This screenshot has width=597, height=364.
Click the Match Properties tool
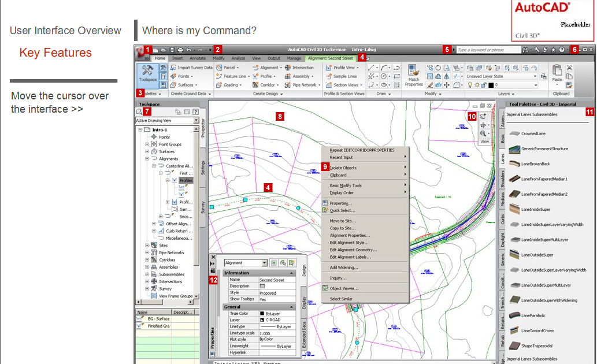[413, 75]
